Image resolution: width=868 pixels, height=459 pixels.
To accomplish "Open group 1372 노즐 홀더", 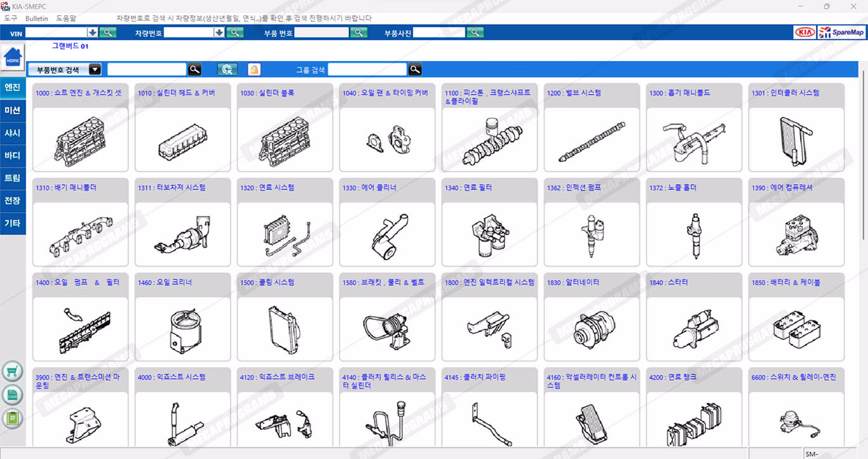I will click(694, 222).
